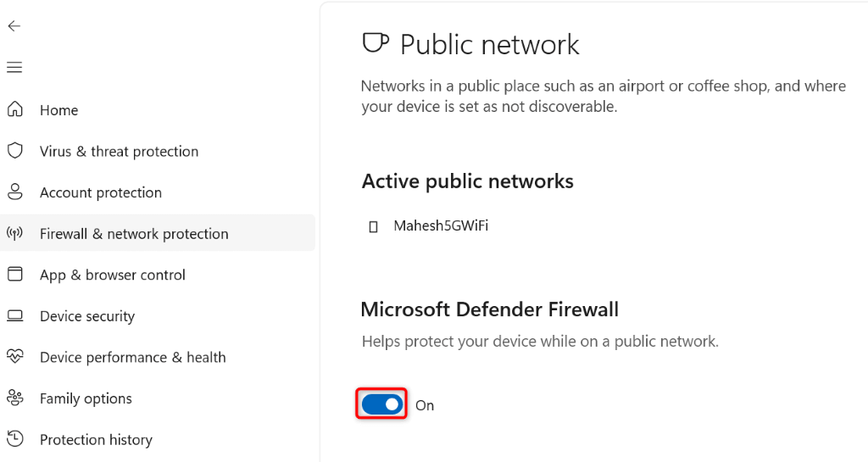Go to Device performance & health
868x462 pixels.
[132, 358]
